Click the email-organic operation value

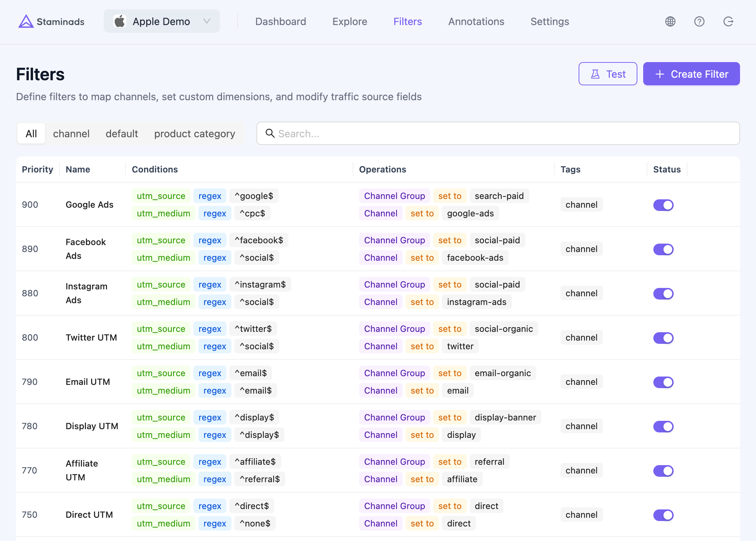[503, 373]
